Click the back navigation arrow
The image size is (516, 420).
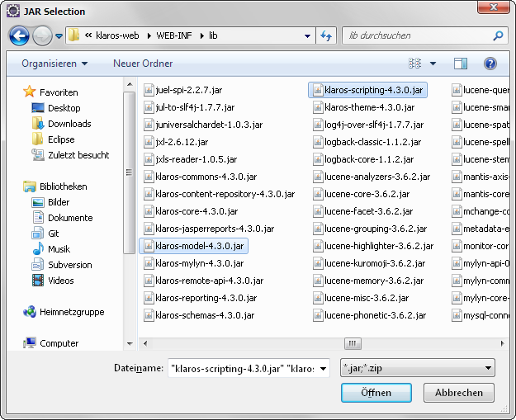pyautogui.click(x=19, y=35)
